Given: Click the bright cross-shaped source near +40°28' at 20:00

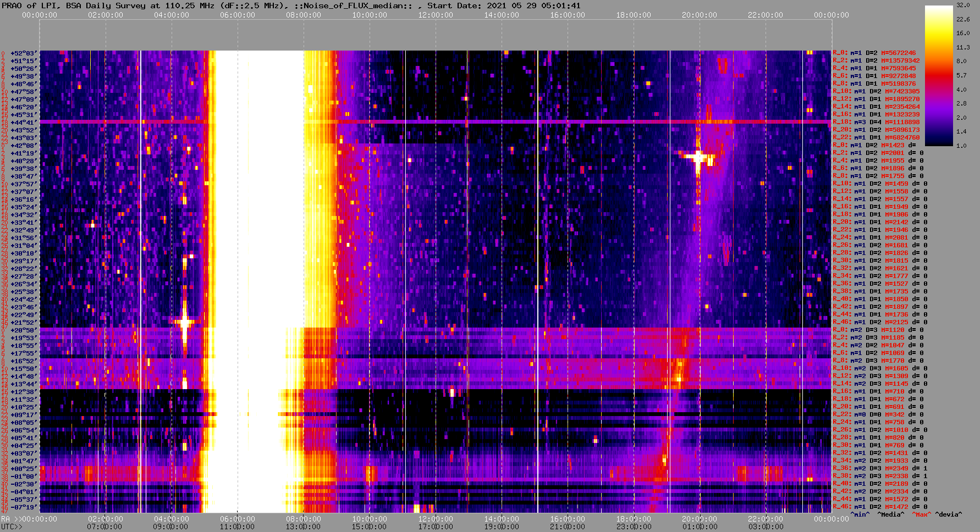Looking at the screenshot, I should tap(698, 158).
